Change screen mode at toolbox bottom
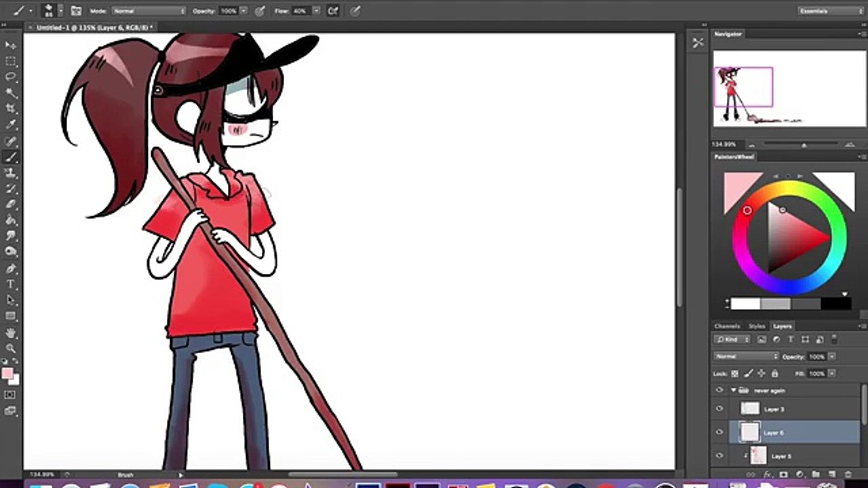This screenshot has width=868, height=488. [x=10, y=411]
